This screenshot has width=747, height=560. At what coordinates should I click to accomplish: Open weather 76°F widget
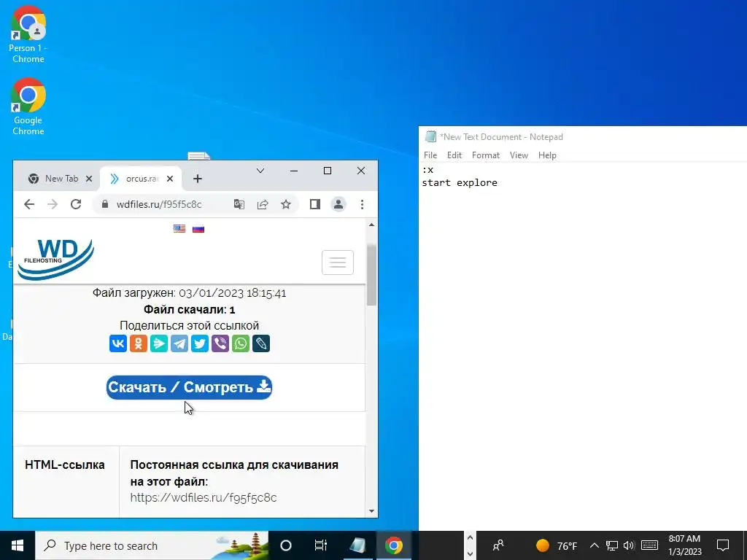tap(557, 545)
